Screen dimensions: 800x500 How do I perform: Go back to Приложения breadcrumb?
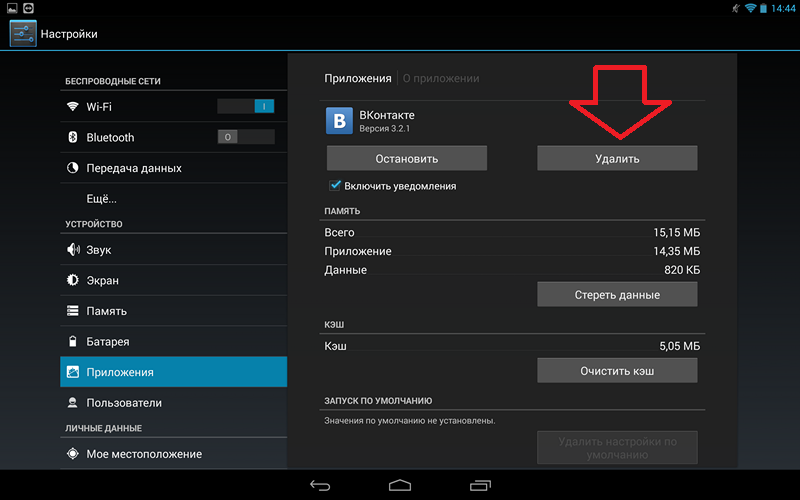pos(358,79)
